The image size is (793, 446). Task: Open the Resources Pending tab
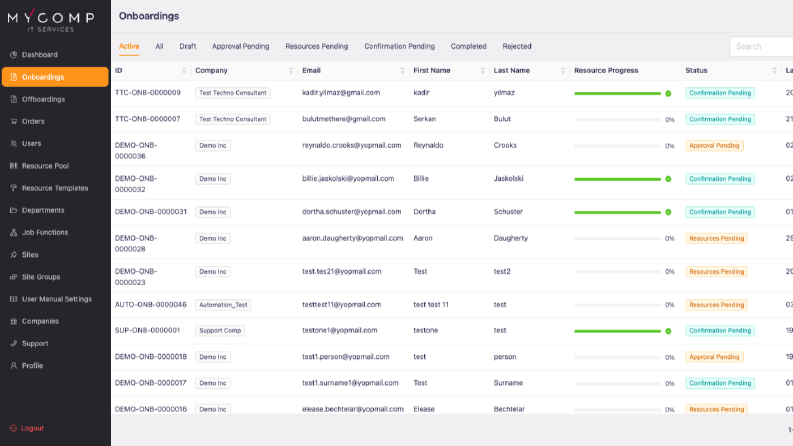(317, 46)
